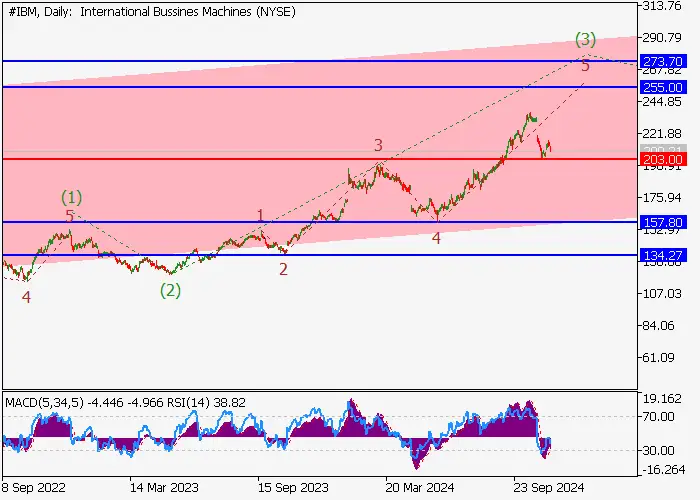Image resolution: width=700 pixels, height=500 pixels.
Task: Click the 313.76 price axis value
Action: pyautogui.click(x=662, y=6)
